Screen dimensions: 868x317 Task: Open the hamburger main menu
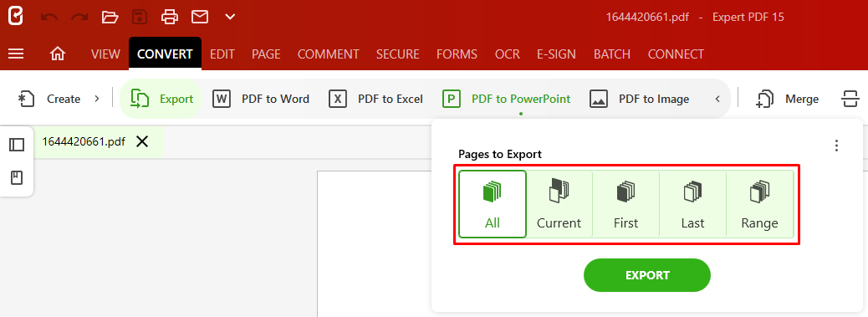(16, 54)
